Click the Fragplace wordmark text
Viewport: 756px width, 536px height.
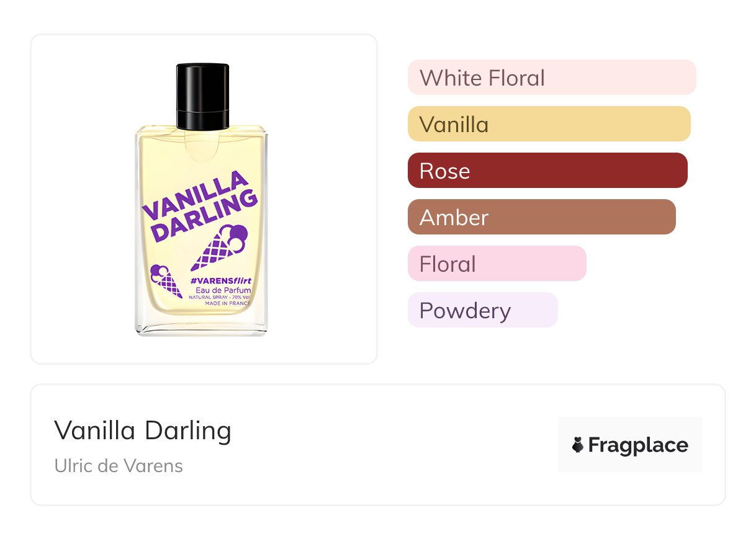tap(638, 445)
